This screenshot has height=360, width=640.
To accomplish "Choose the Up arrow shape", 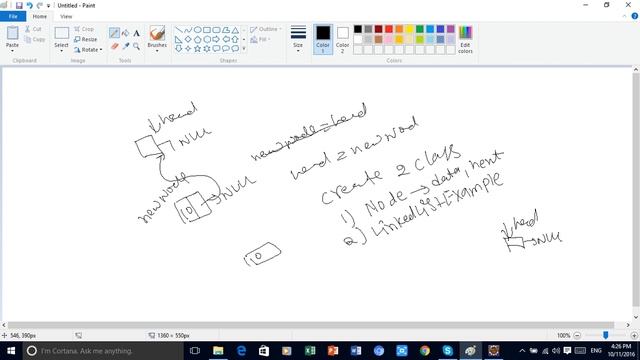I will (x=236, y=40).
